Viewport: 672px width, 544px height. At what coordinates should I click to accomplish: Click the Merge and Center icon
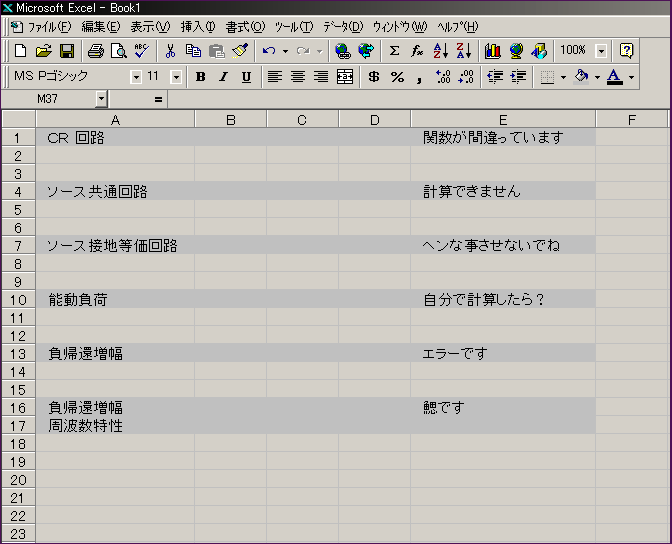[345, 76]
